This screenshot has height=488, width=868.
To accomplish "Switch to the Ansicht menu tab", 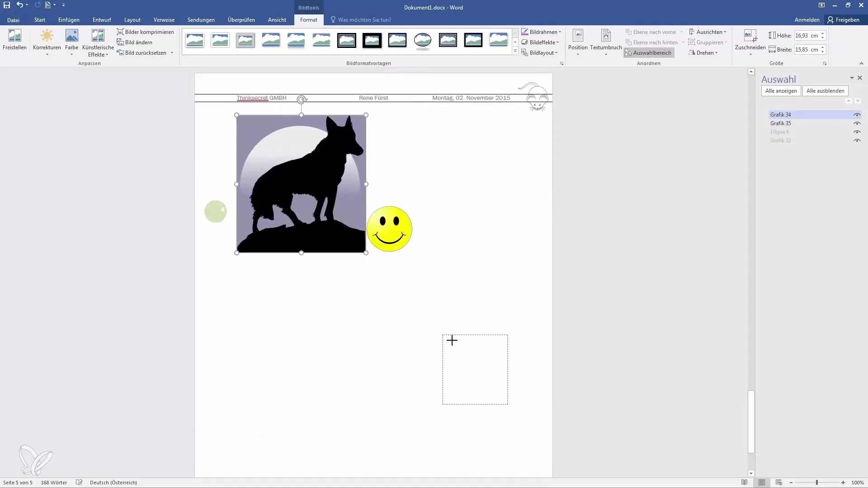I will (x=276, y=20).
